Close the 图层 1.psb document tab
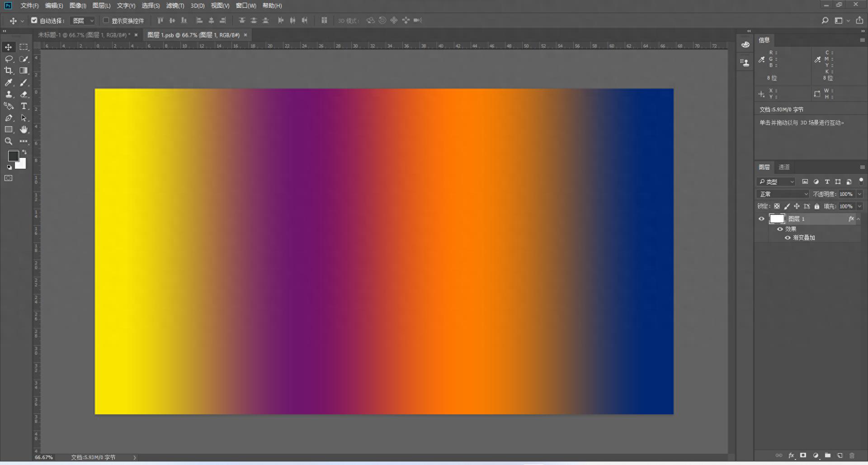Screen dimensions: 868x465 [x=245, y=35]
